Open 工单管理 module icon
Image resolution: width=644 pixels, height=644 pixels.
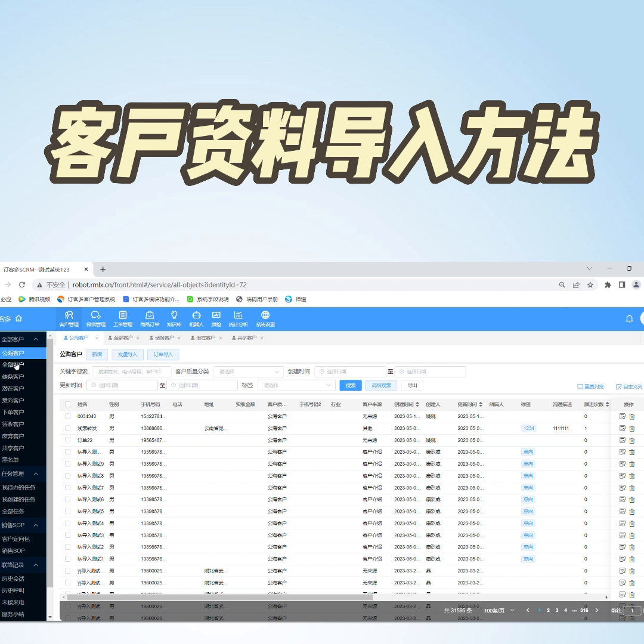coord(123,318)
